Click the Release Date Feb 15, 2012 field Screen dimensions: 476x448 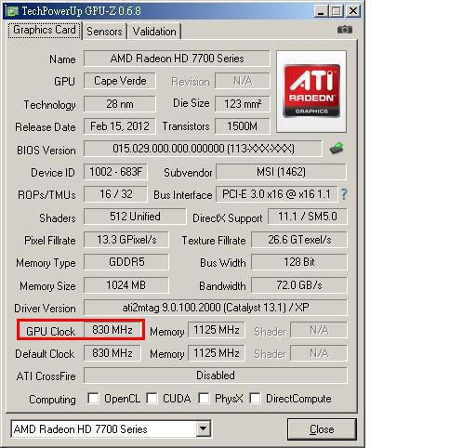coord(120,126)
